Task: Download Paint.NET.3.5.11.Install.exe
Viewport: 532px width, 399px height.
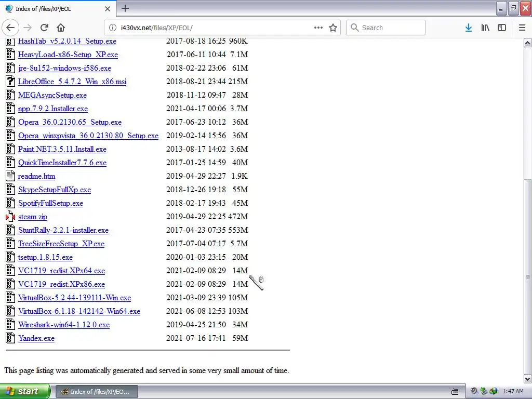Action: tap(62, 149)
